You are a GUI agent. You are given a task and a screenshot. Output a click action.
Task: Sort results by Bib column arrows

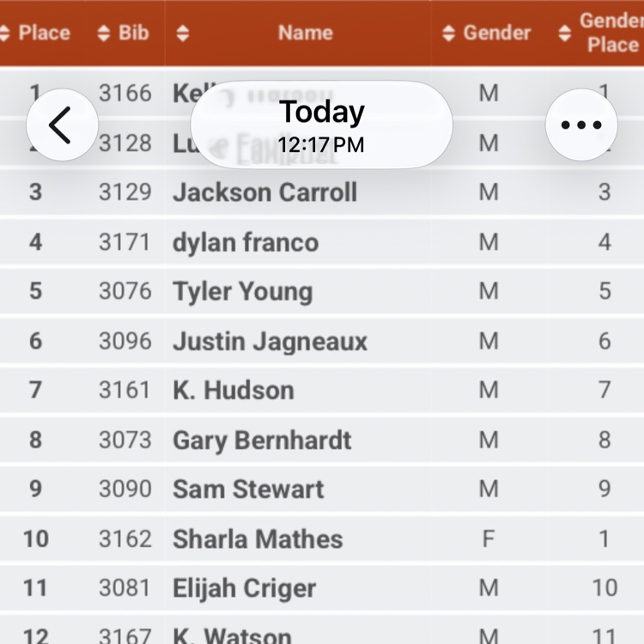[104, 33]
